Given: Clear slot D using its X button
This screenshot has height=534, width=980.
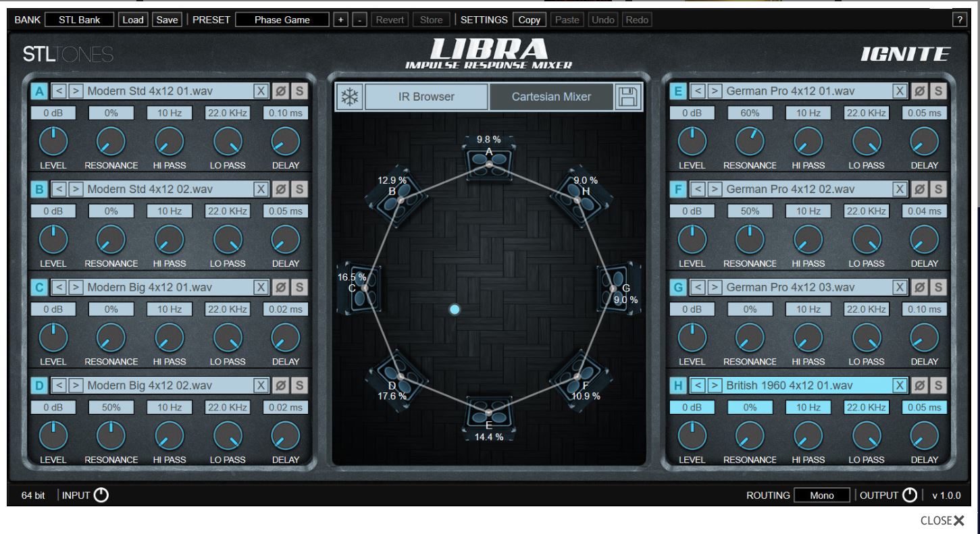Looking at the screenshot, I should pos(261,385).
